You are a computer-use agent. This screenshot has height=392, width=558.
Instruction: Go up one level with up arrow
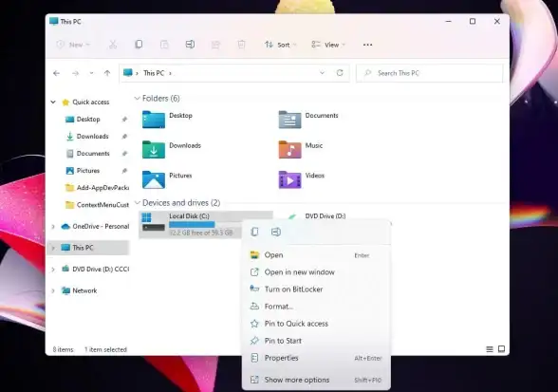(x=107, y=73)
